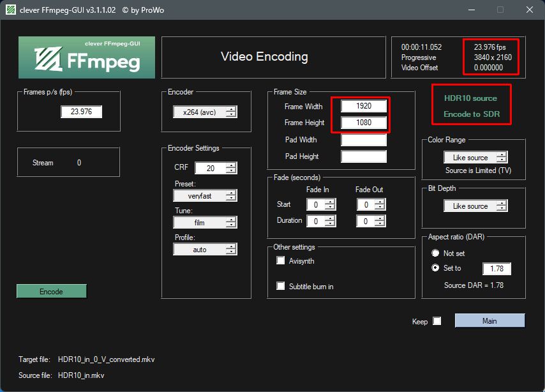Viewport: 545px width, 392px height.
Task: Click the app icon in title bar
Action: click(10, 10)
